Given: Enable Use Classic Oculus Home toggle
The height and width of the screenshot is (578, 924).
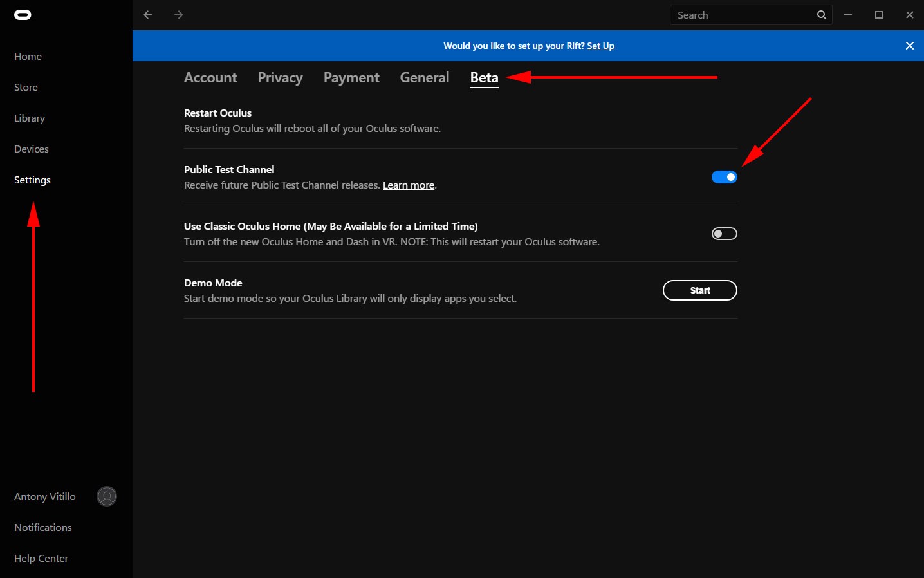Looking at the screenshot, I should pos(724,234).
